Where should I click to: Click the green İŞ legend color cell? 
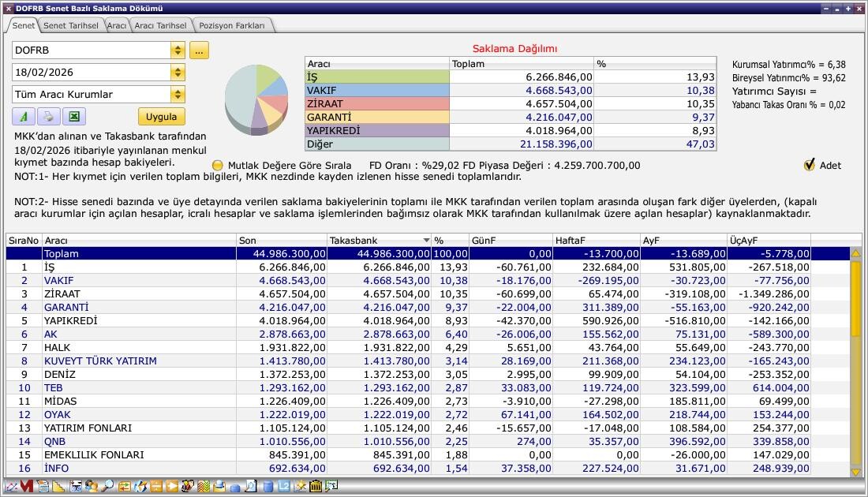pyautogui.click(x=376, y=77)
